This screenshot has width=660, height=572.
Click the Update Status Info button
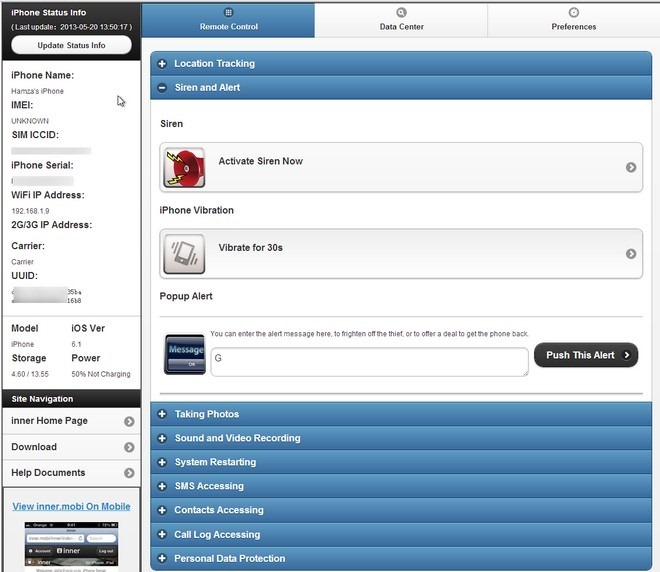point(71,45)
